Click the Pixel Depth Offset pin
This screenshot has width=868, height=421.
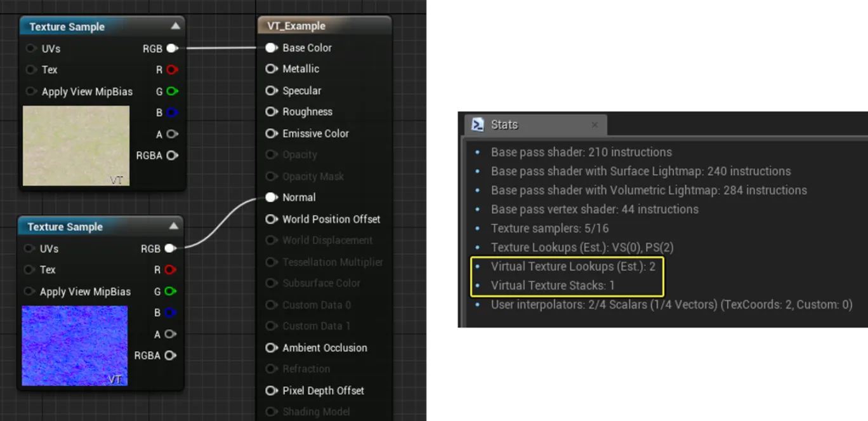coord(272,391)
